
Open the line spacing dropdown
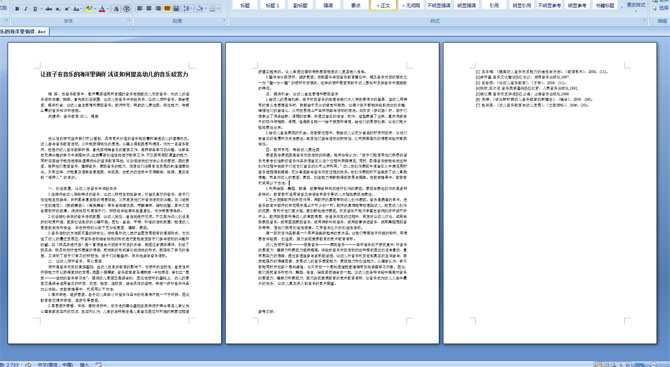[188, 8]
